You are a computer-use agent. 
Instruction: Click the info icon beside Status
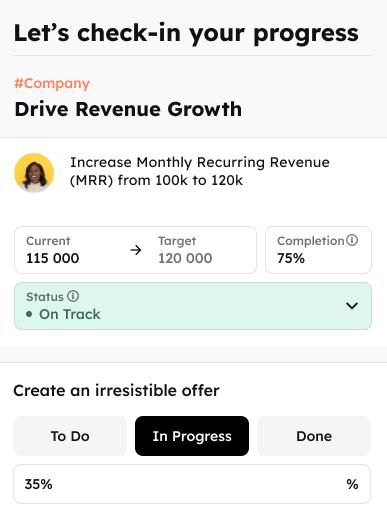pyautogui.click(x=73, y=296)
